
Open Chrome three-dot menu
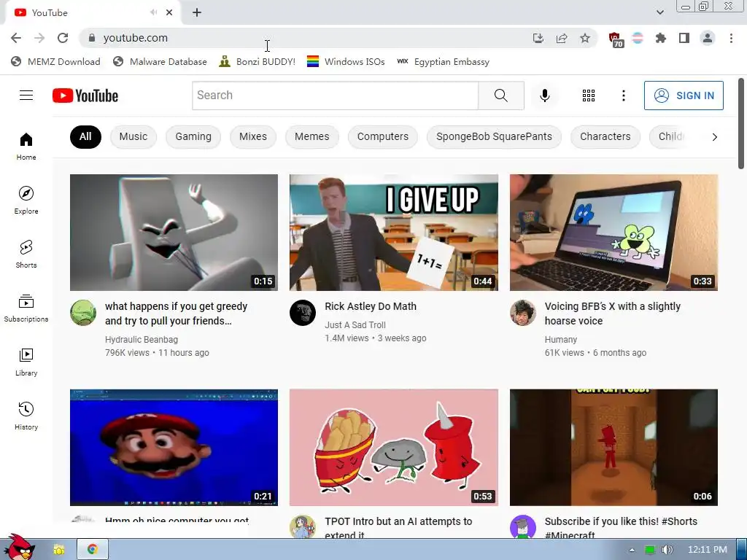point(731,38)
